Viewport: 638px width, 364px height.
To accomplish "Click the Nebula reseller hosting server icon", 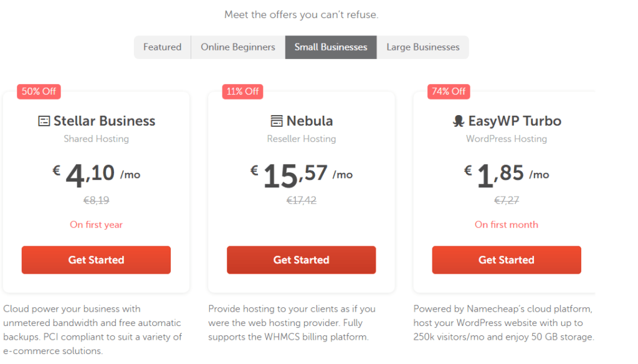I will click(277, 121).
